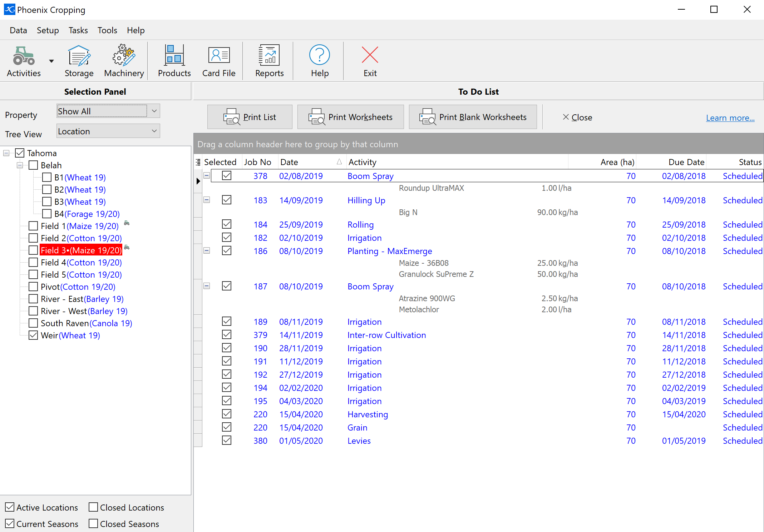The width and height of the screenshot is (764, 532).
Task: Change Tree View to Location dropdown
Action: pos(107,131)
